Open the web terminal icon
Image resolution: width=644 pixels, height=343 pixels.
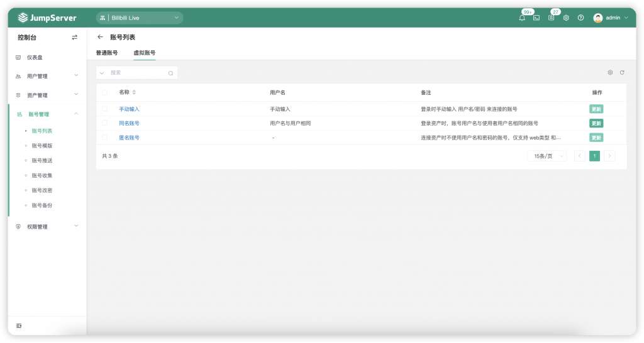click(536, 18)
